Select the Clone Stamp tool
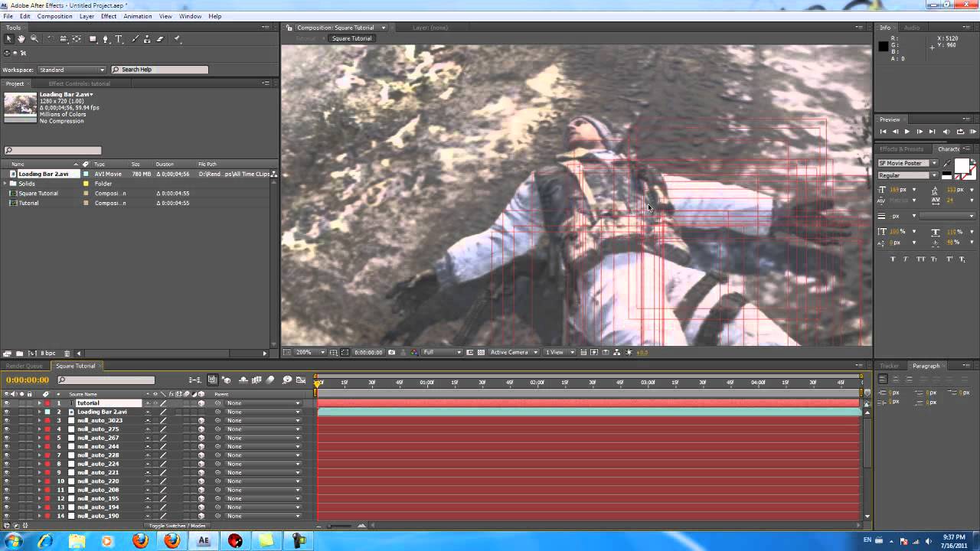This screenshot has width=980, height=551. pos(147,39)
